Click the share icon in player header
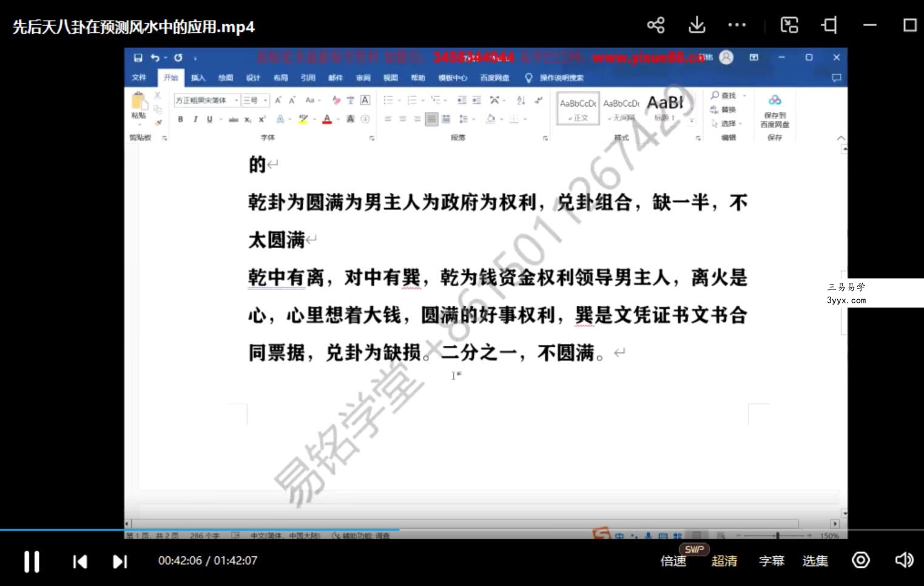This screenshot has height=586, width=924. pos(656,25)
